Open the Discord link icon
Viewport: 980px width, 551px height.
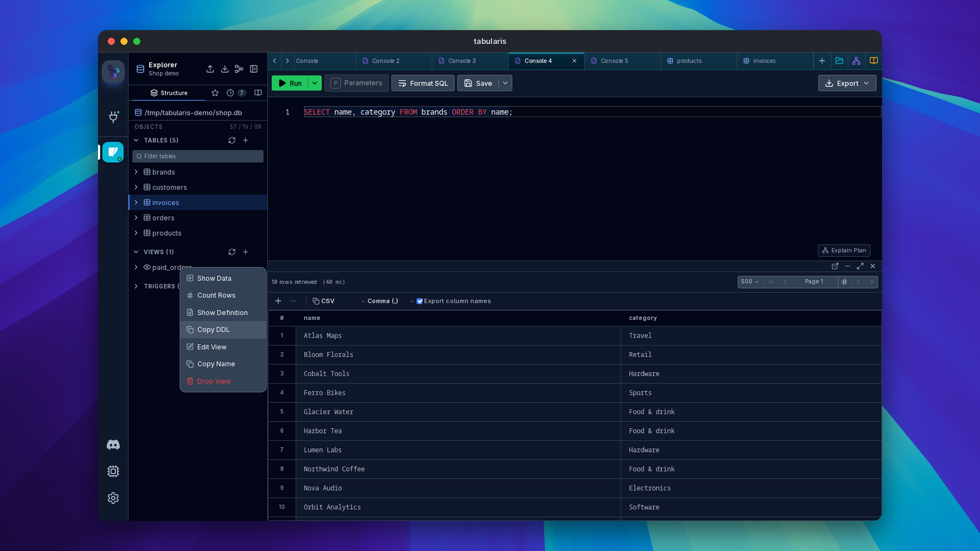pyautogui.click(x=113, y=445)
